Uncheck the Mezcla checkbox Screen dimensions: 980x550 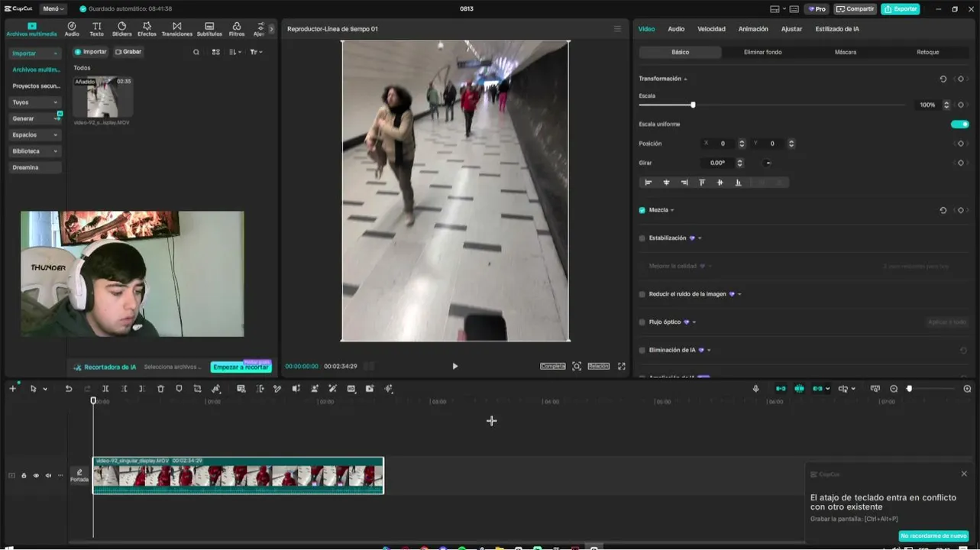point(642,210)
